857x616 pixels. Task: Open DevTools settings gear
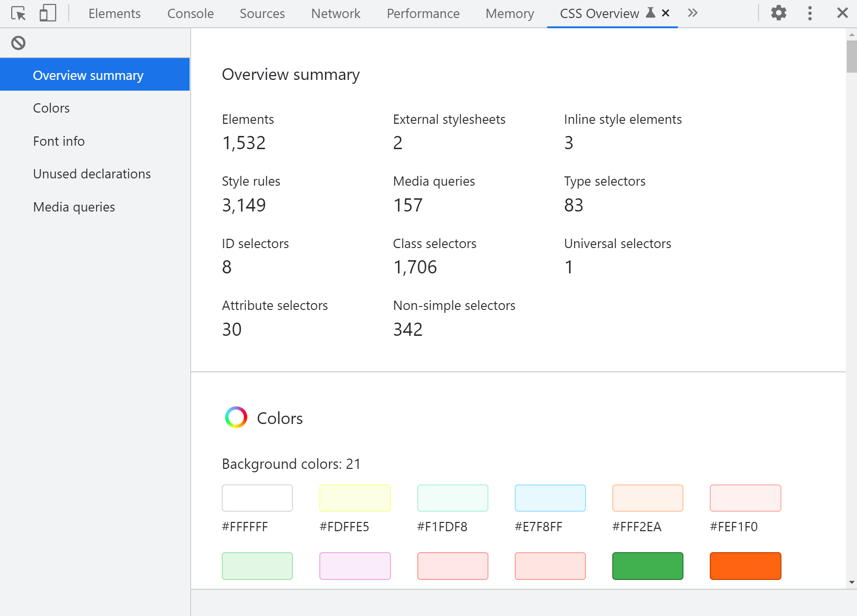click(x=778, y=13)
